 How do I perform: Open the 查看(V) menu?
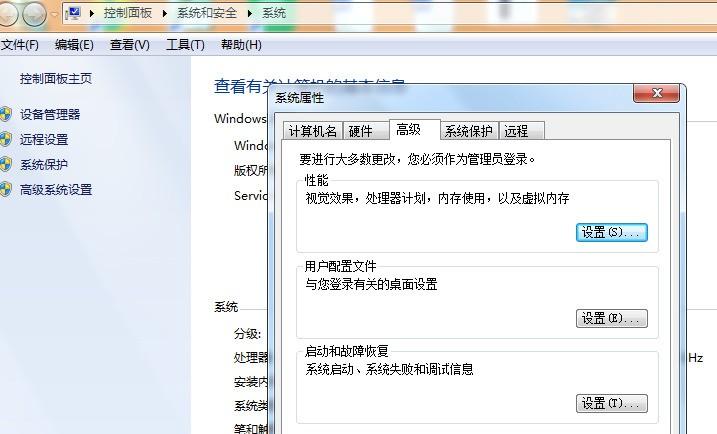(x=129, y=45)
